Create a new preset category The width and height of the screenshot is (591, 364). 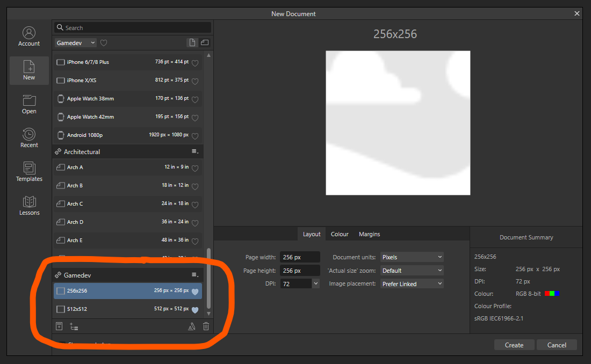point(74,326)
